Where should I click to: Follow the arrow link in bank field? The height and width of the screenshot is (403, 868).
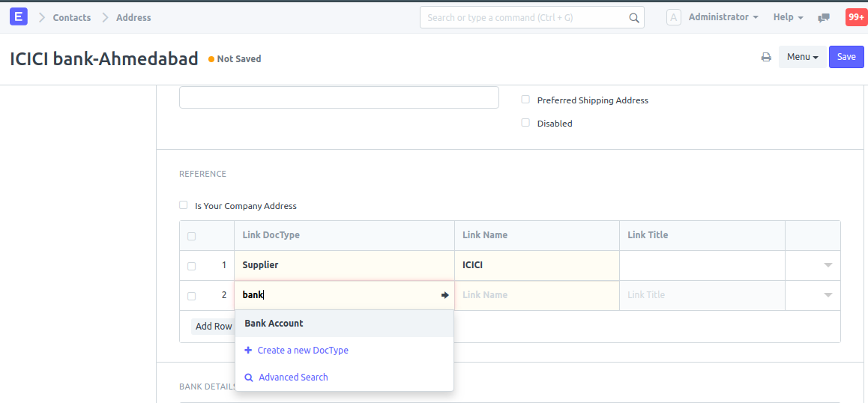tap(444, 295)
